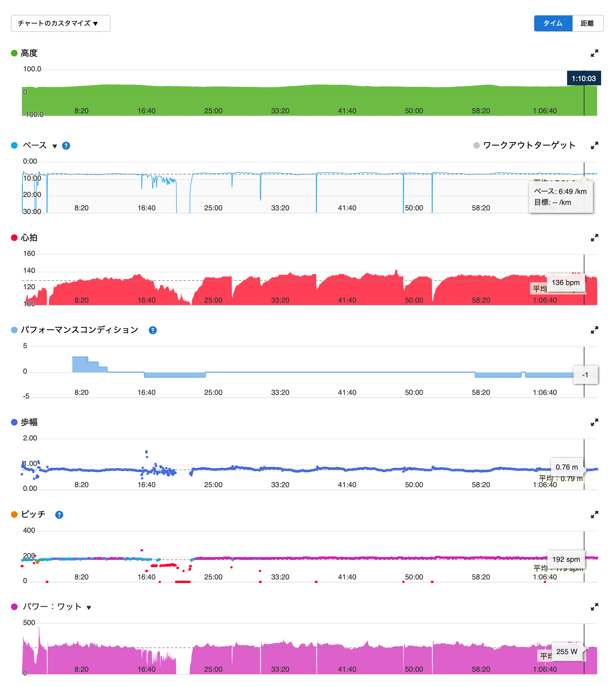Toggle the 高度 series legend dot
Viewport: 616px width, 686px height.
coord(14,53)
